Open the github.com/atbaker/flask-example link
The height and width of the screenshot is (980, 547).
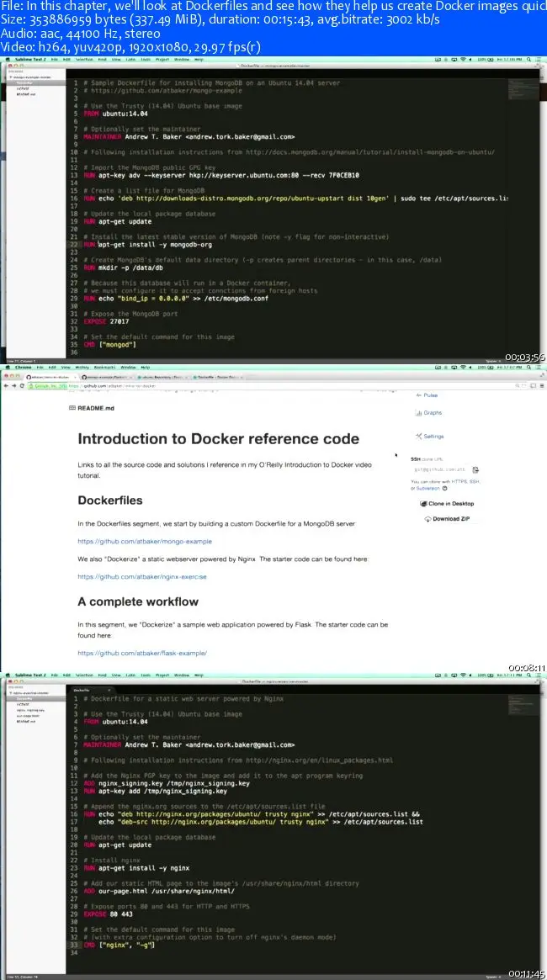point(142,653)
